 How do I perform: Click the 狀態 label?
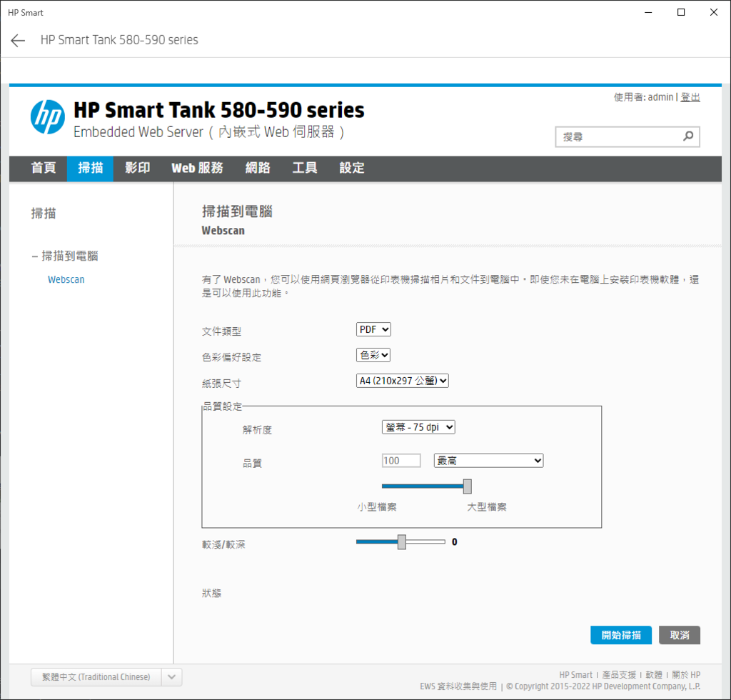coord(211,593)
